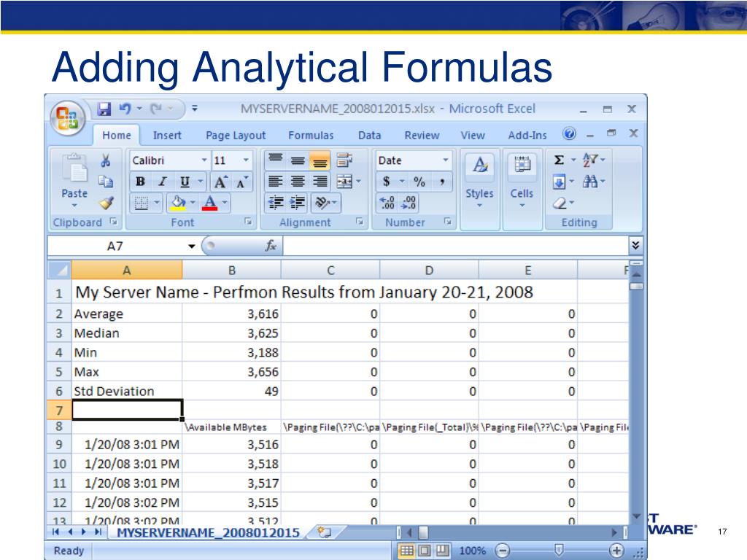
Task: Copy selection using the Copy icon
Action: click(106, 182)
